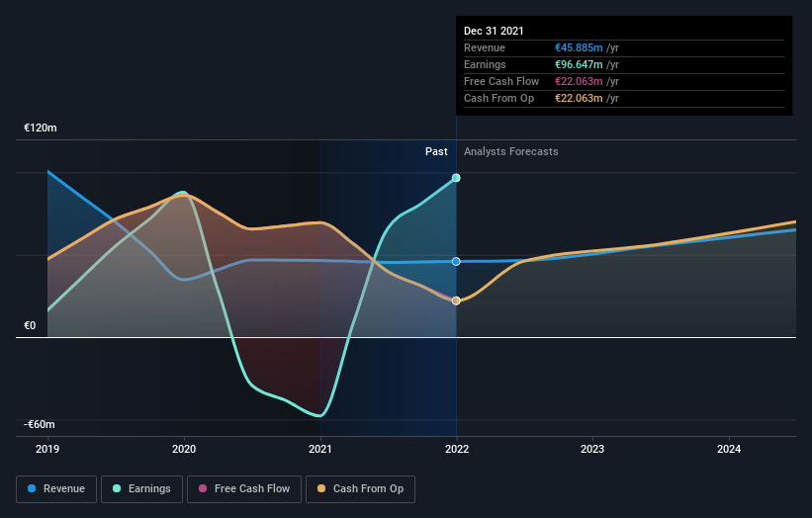This screenshot has width=812, height=518.
Task: Select the Revenue data point at 2022
Action: tap(456, 261)
